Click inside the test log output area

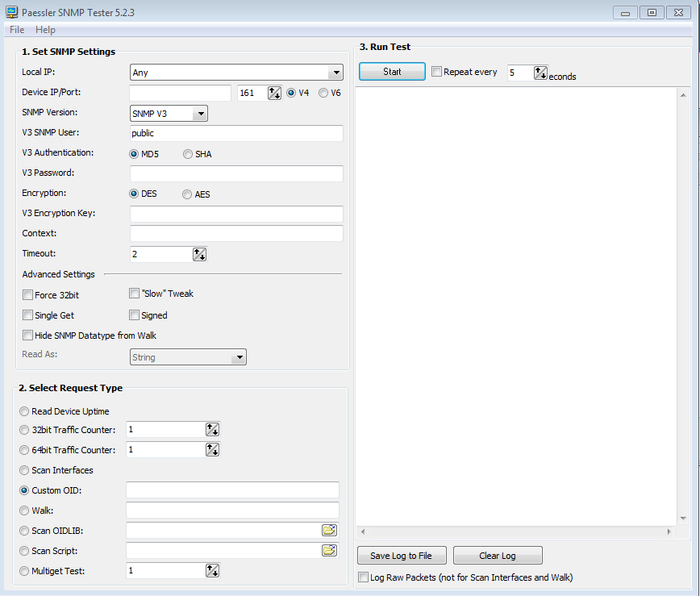516,306
